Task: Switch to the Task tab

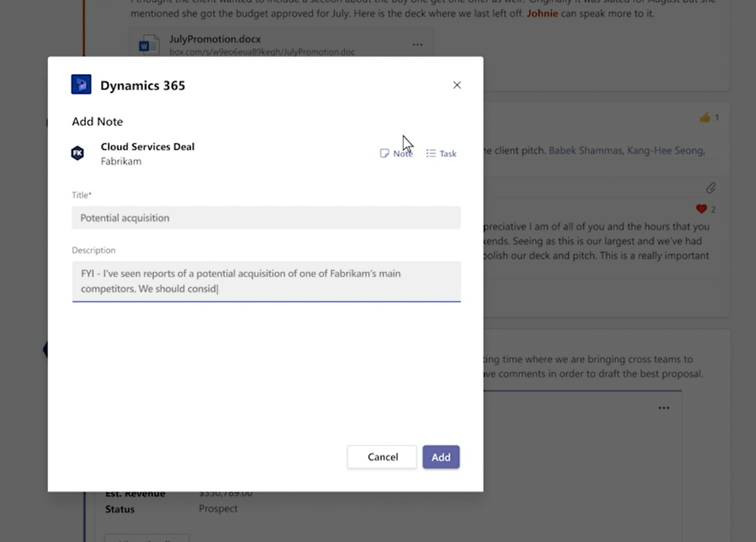Action: point(441,153)
